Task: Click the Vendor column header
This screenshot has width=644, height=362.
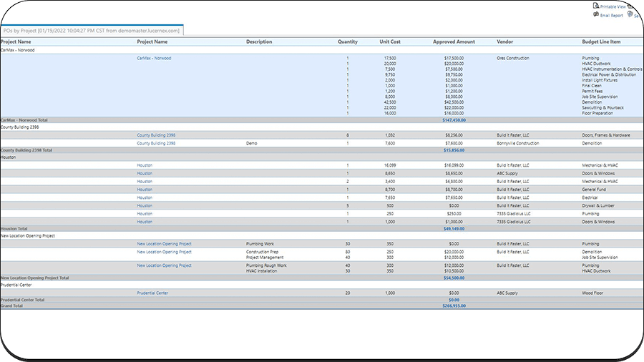Action: [504, 42]
